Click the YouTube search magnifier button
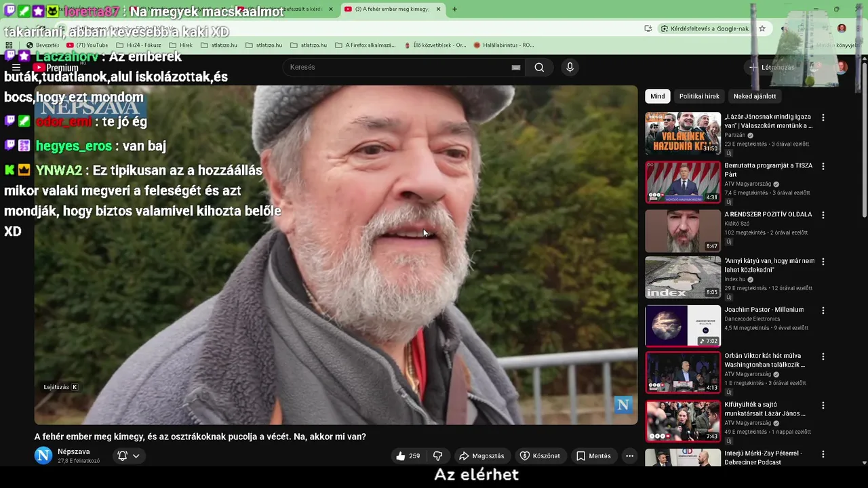The height and width of the screenshot is (488, 868). click(x=539, y=67)
